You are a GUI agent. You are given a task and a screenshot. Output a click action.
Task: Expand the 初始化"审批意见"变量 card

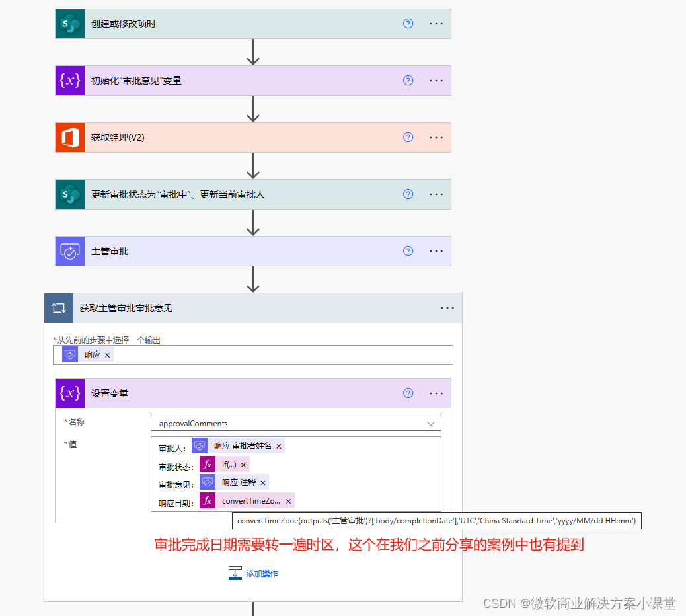[253, 81]
